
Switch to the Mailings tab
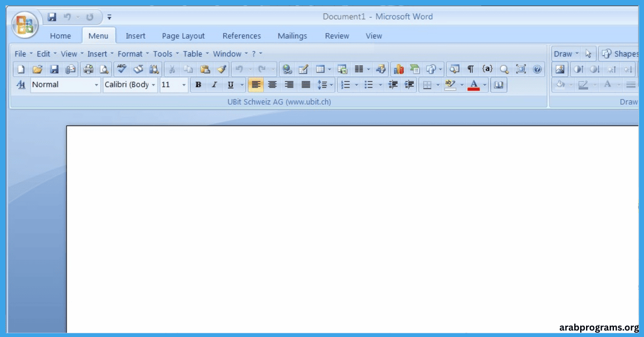292,36
